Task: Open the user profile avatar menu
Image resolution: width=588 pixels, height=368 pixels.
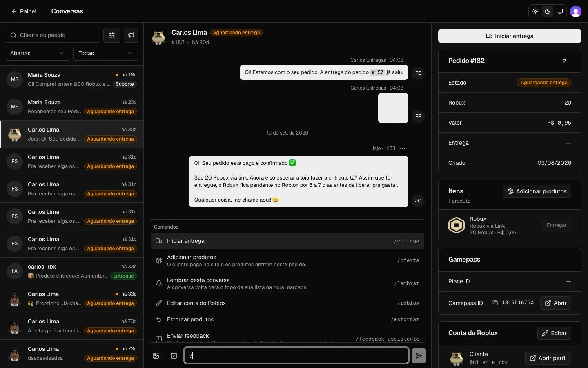Action: tap(576, 11)
